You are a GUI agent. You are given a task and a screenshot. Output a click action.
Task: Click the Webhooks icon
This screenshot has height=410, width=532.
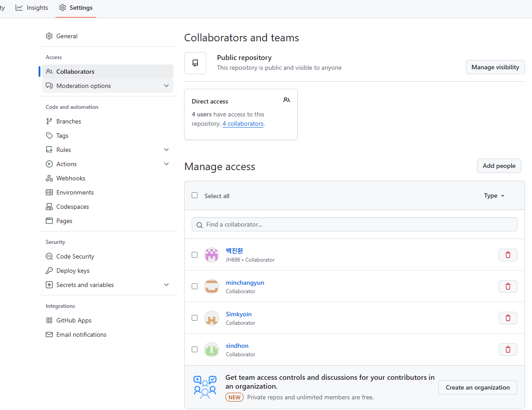(49, 178)
